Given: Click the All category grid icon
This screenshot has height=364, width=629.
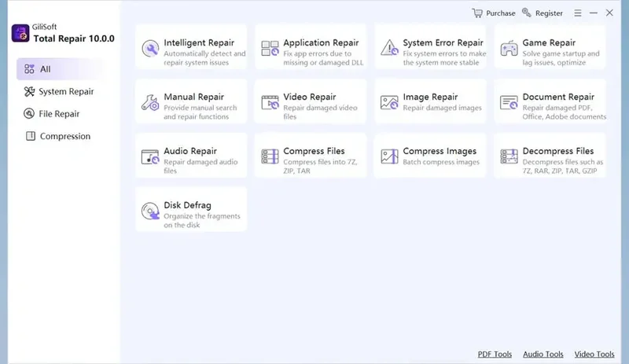Looking at the screenshot, I should pos(29,69).
